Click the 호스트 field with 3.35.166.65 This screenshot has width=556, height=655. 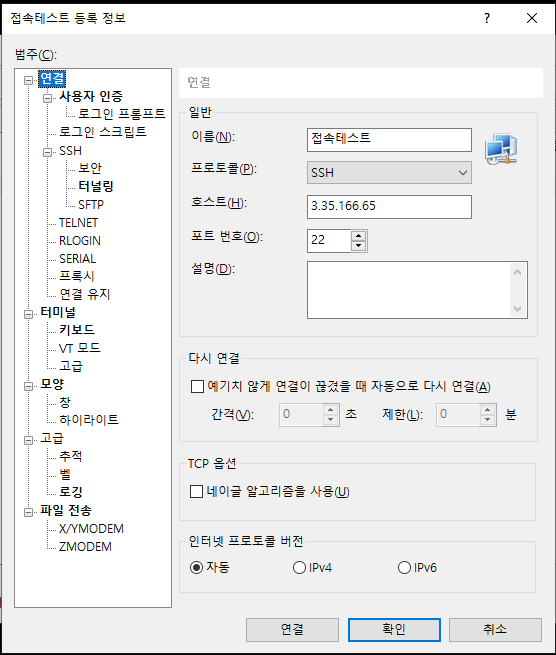(389, 206)
